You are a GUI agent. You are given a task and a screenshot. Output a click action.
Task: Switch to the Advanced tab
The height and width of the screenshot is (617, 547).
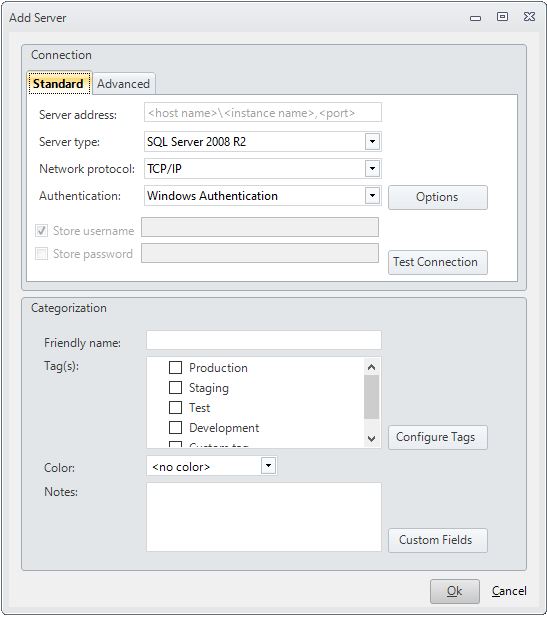[x=124, y=84]
